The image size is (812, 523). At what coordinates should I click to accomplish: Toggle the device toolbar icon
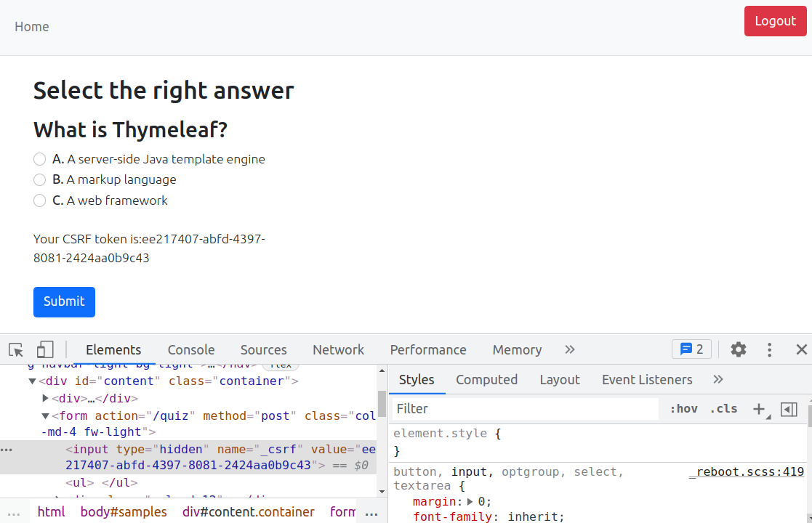pos(45,350)
